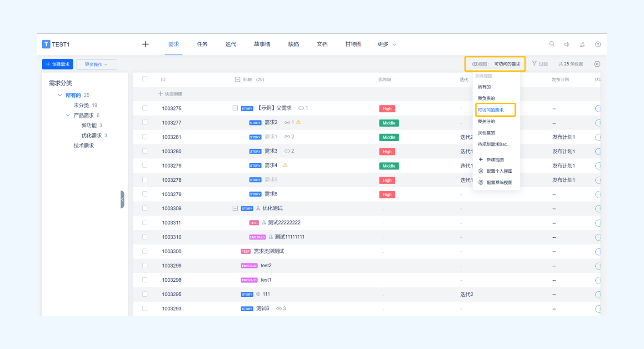The width and height of the screenshot is (644, 349).
Task: Click the 创建需求 button
Action: 58,64
